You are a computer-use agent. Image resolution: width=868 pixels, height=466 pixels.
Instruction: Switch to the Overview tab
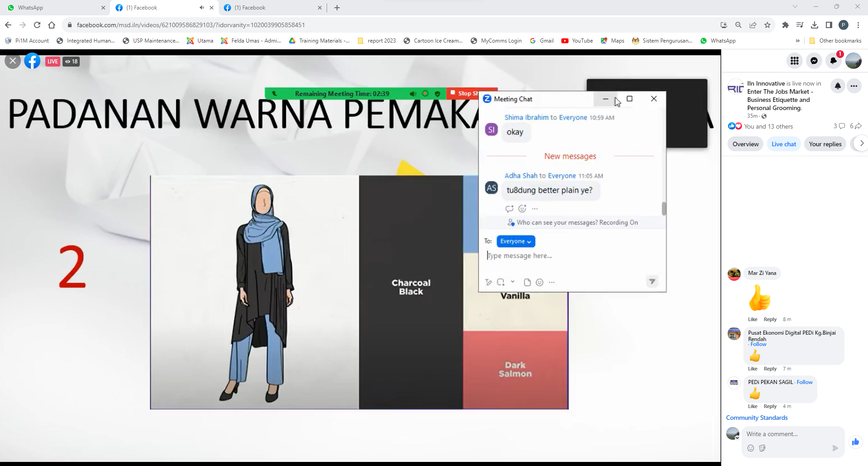[745, 144]
